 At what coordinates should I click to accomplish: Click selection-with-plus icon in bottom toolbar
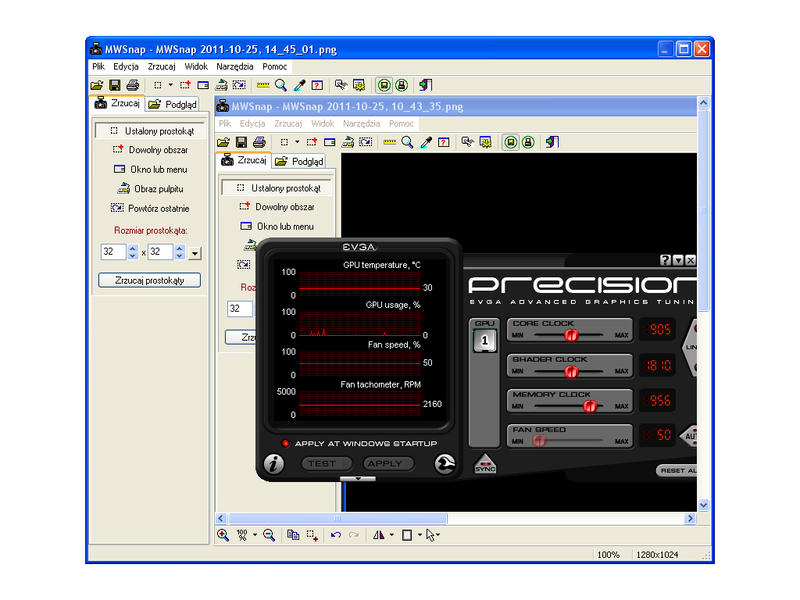(x=312, y=535)
